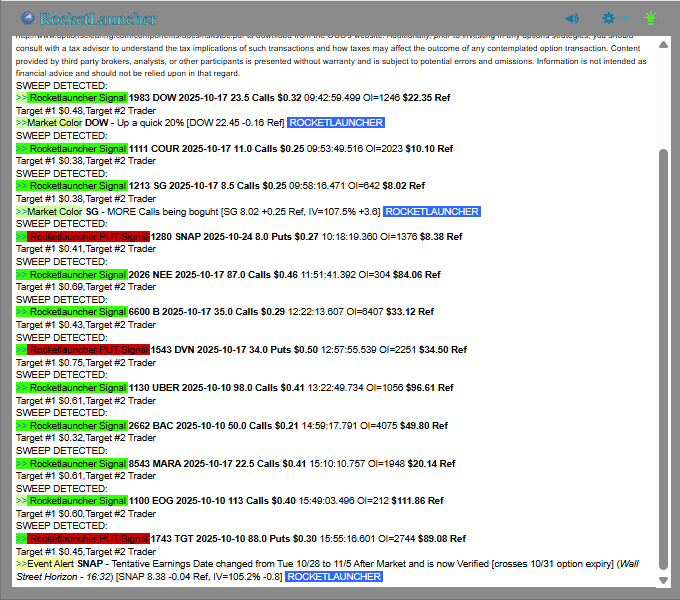Click the green connection status light icon
Image resolution: width=680 pixels, height=600 pixels.
[x=651, y=18]
